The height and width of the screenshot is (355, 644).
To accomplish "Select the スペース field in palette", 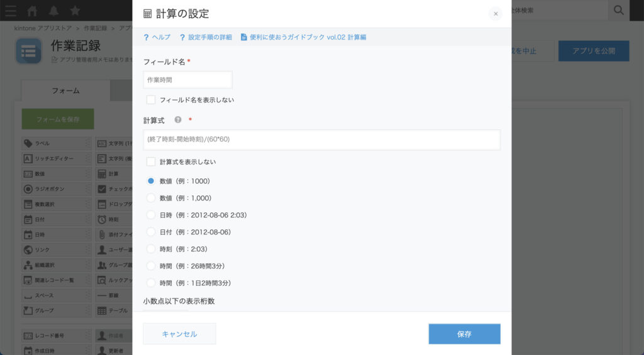I will coord(57,295).
